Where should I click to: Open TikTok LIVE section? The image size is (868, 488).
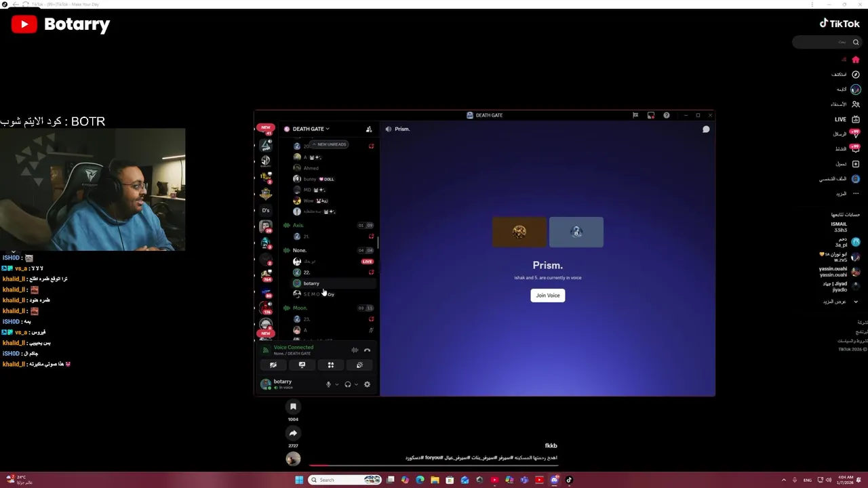point(846,119)
